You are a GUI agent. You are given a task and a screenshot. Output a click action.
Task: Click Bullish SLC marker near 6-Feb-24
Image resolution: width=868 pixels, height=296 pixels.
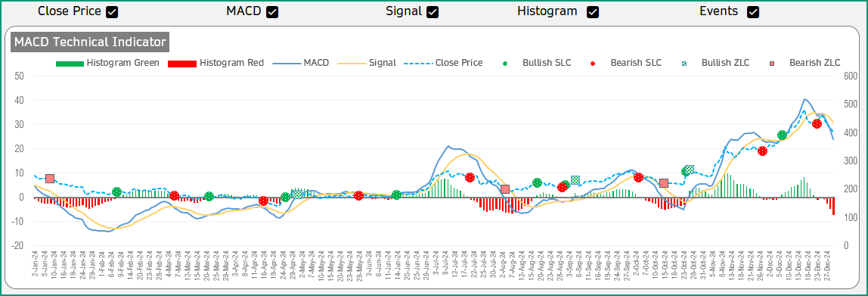116,192
